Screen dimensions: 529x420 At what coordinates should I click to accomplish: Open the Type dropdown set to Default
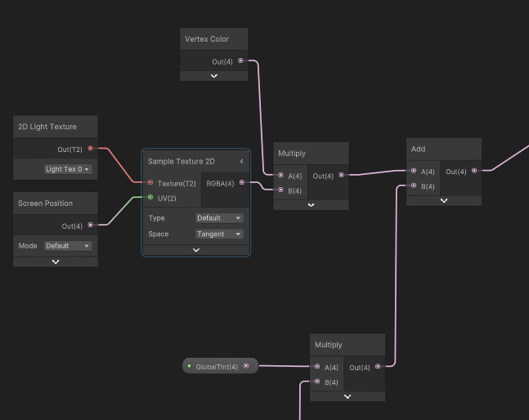coord(219,218)
